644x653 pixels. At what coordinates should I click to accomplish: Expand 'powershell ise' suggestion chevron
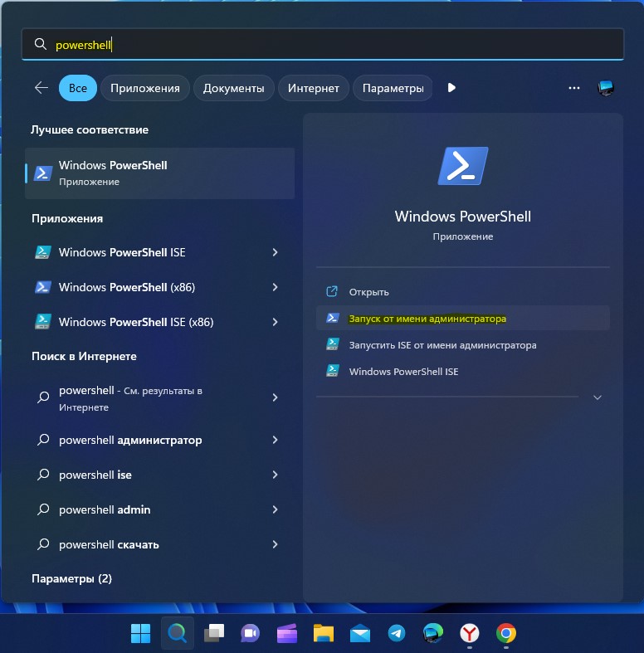point(275,475)
